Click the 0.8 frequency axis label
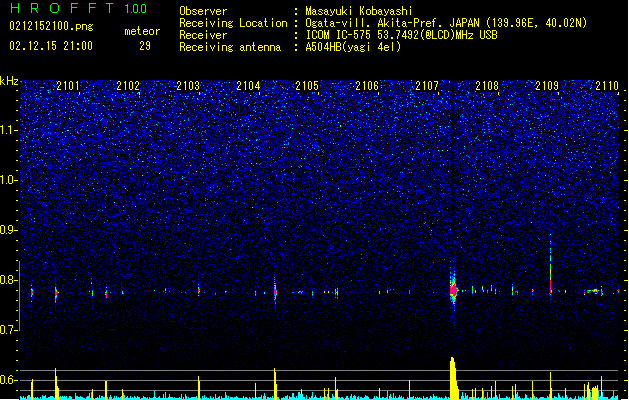Viewport: 629px width, 400px height. (8, 280)
